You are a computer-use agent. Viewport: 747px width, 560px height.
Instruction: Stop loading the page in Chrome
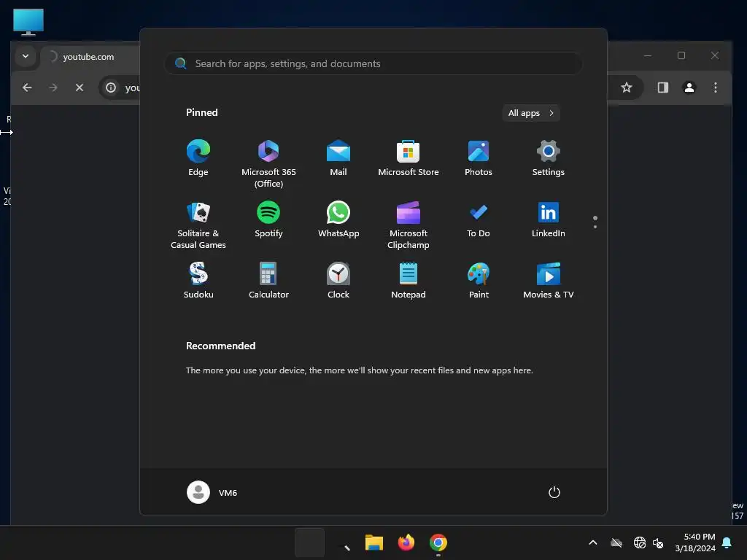coord(80,87)
